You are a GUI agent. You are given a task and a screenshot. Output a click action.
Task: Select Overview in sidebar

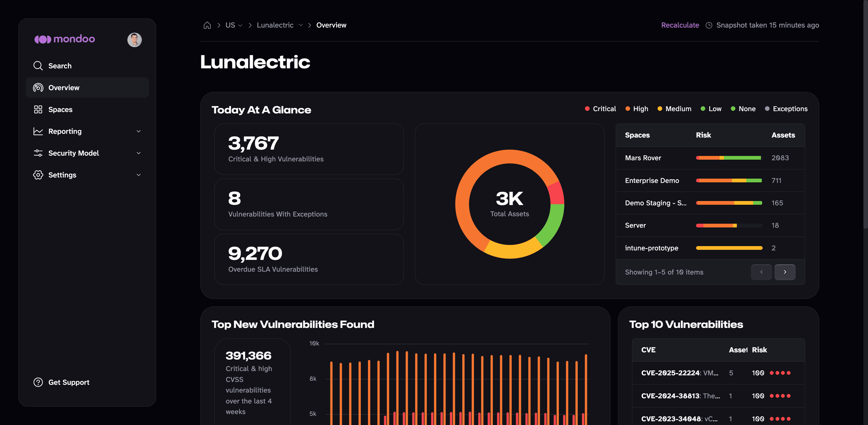[87, 88]
